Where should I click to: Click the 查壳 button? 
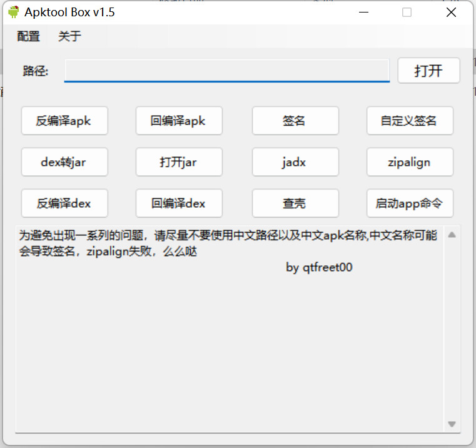click(295, 203)
